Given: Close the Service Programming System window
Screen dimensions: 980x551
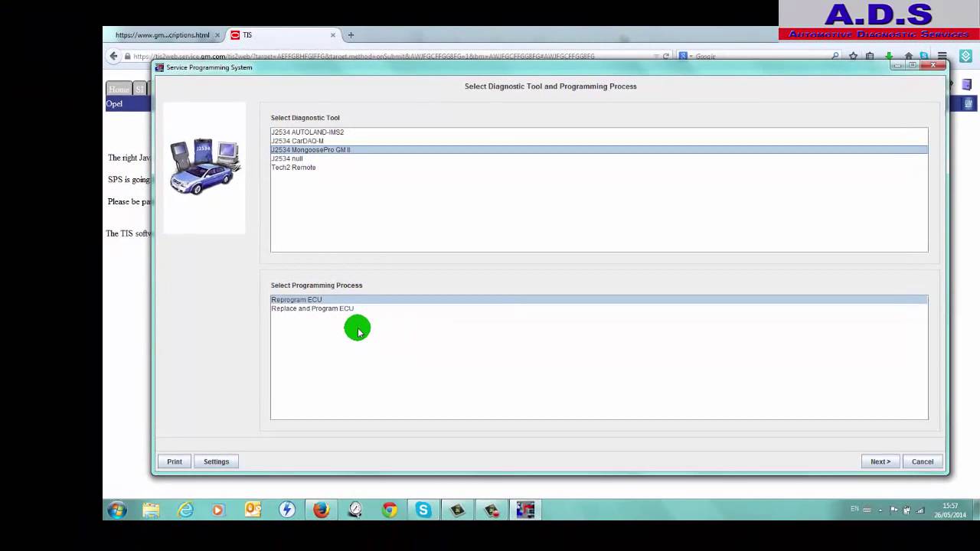Looking at the screenshot, I should pyautogui.click(x=933, y=66).
